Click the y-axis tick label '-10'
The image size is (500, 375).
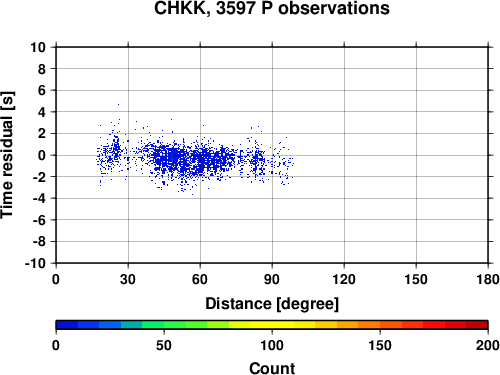pos(35,263)
